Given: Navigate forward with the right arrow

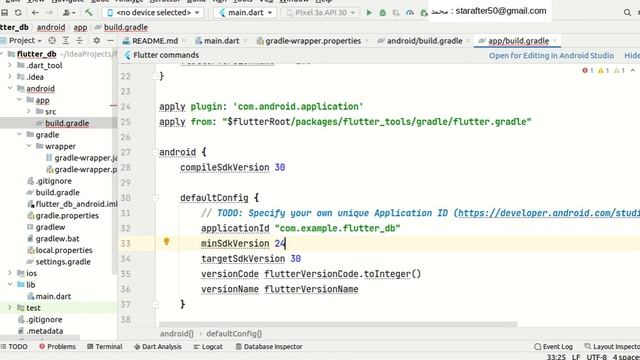Looking at the screenshot, I should pos(49,13).
